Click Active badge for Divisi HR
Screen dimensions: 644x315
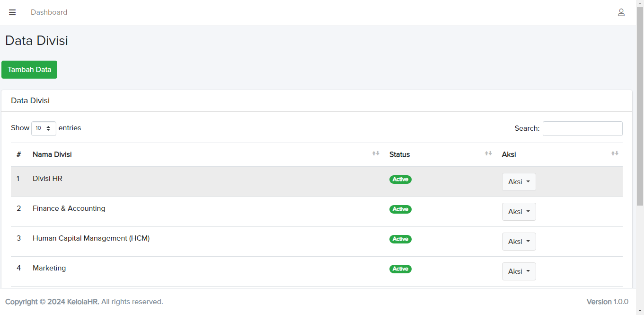[400, 180]
